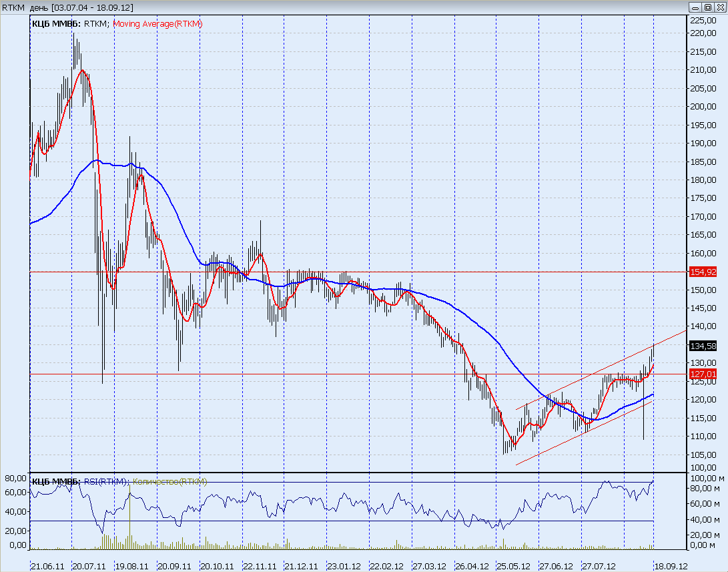The height and width of the screenshot is (572, 728).
Task: Click the 200,00 price axis label
Action: 703,107
